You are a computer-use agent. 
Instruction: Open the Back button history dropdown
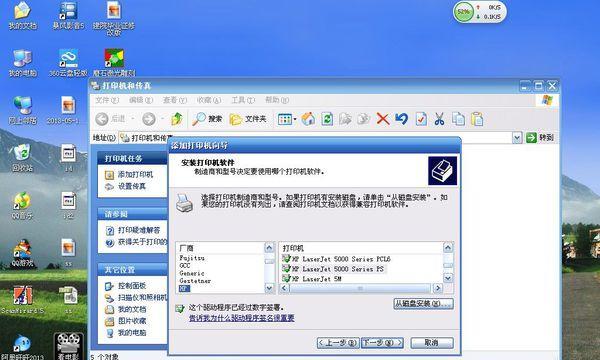tap(132, 119)
